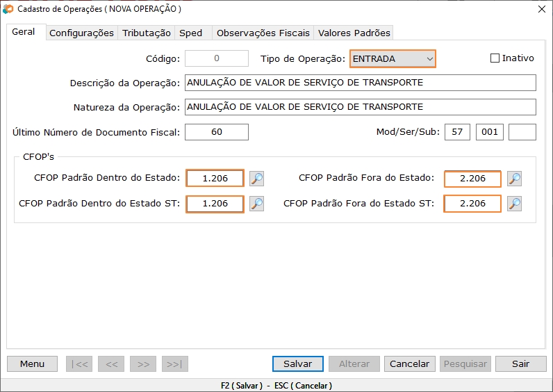This screenshot has width=553, height=392.
Task: Click the disabled Alterar button
Action: coord(354,364)
